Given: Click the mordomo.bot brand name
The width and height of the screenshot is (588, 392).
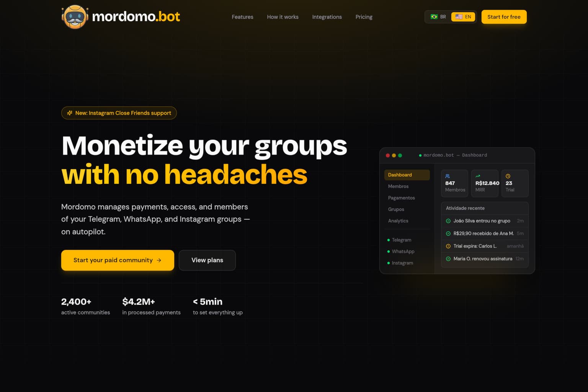Looking at the screenshot, I should (x=136, y=16).
